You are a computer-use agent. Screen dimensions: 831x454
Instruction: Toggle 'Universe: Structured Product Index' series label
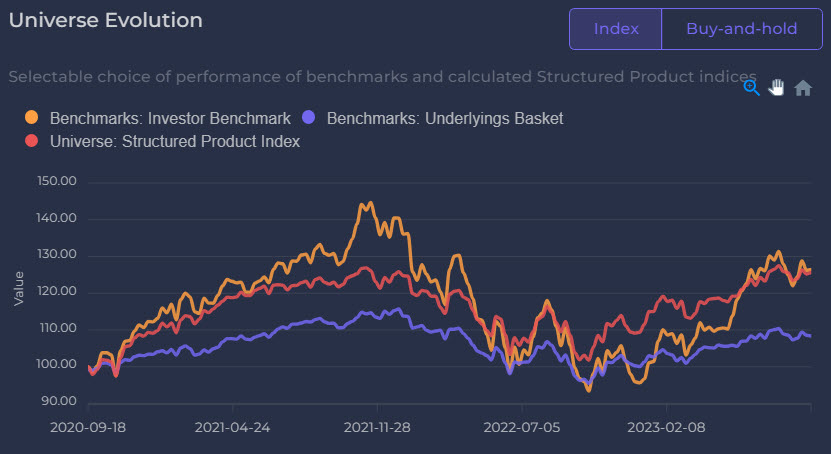click(175, 141)
